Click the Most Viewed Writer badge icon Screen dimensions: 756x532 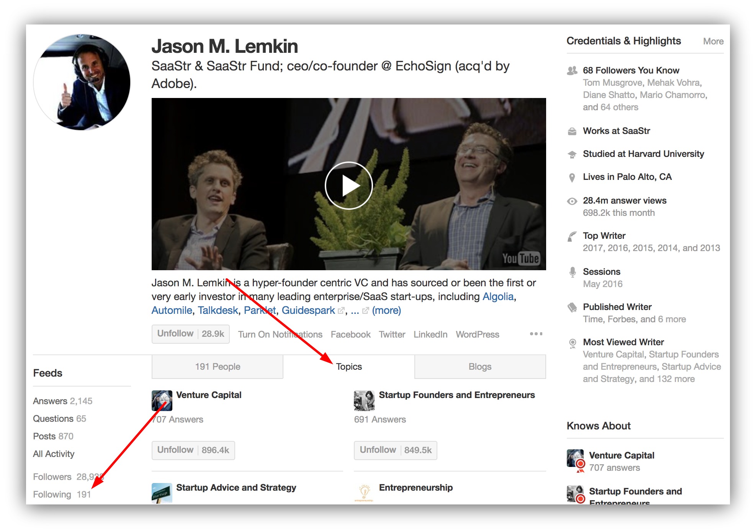[x=572, y=343]
